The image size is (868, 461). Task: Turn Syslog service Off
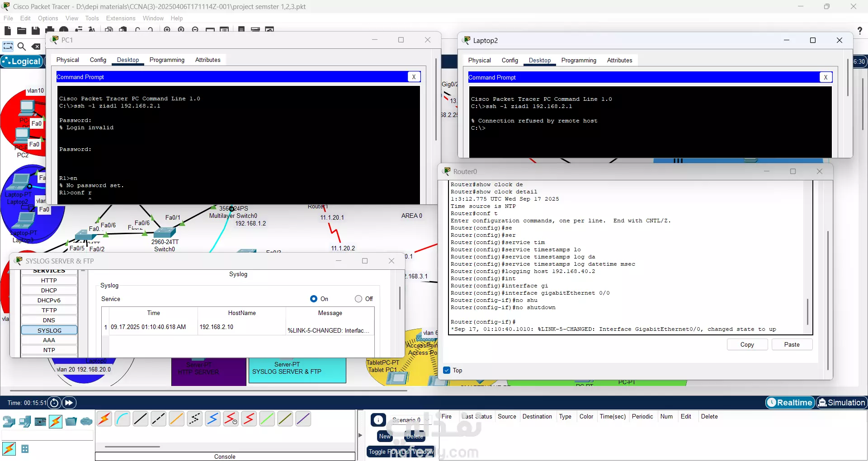pyautogui.click(x=359, y=299)
